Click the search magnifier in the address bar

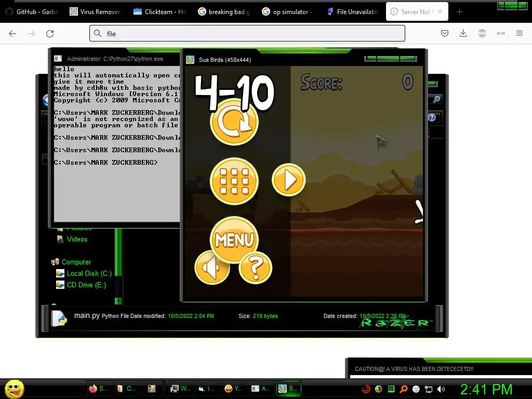98,33
